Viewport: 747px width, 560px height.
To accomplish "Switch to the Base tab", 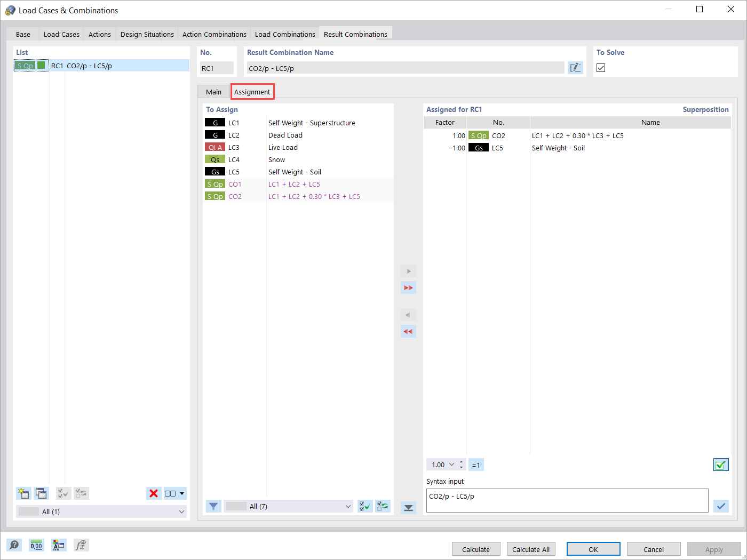I will pos(23,34).
